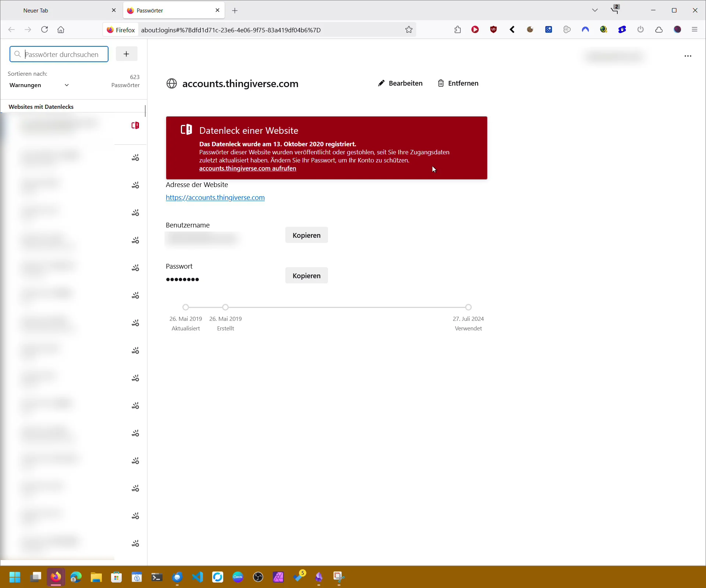Open the cookie extension icon
Screen dimensions: 706x588
(x=530, y=30)
